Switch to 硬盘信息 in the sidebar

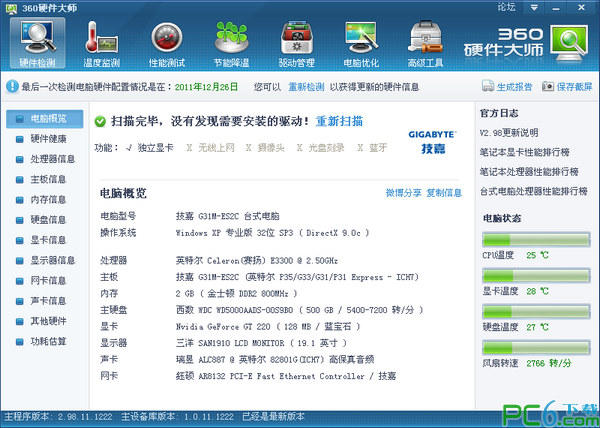[x=49, y=219]
